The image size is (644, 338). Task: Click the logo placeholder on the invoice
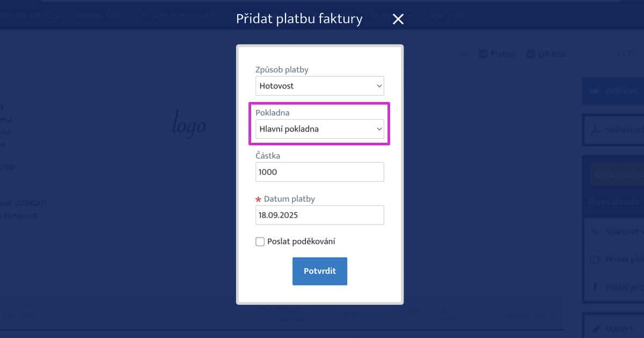188,124
